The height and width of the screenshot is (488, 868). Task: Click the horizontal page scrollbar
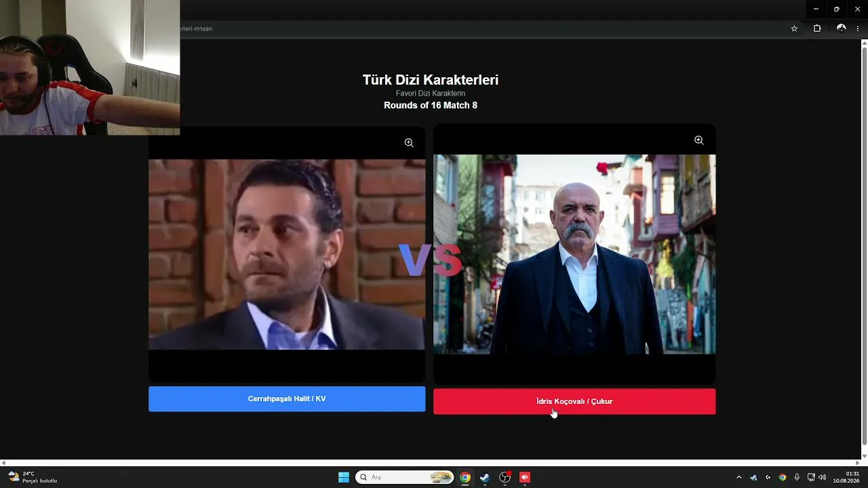[431, 463]
